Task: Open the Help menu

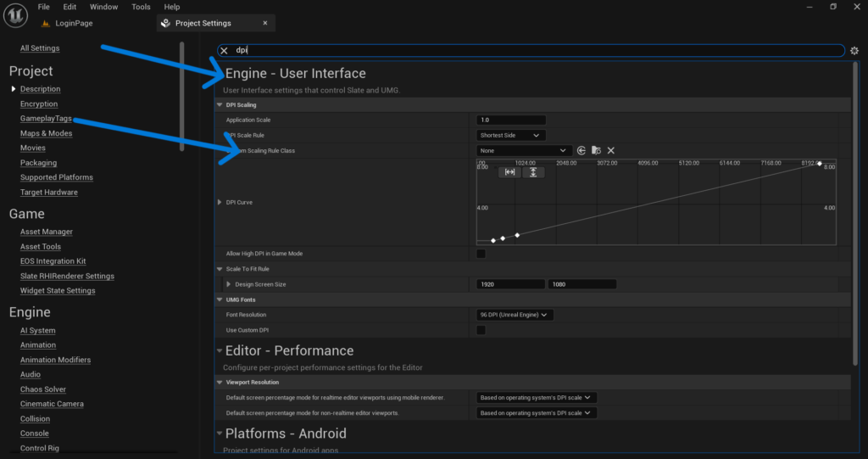Action: click(x=171, y=7)
